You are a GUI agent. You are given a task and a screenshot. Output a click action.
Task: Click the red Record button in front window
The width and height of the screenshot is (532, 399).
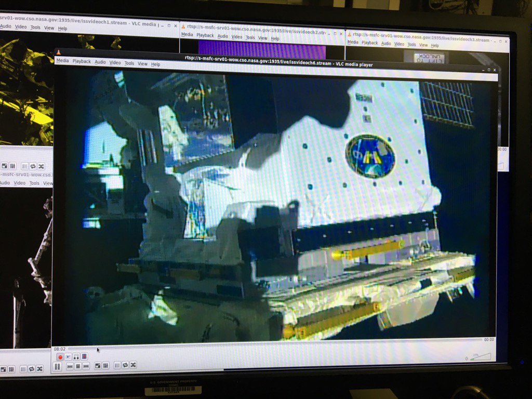60,357
